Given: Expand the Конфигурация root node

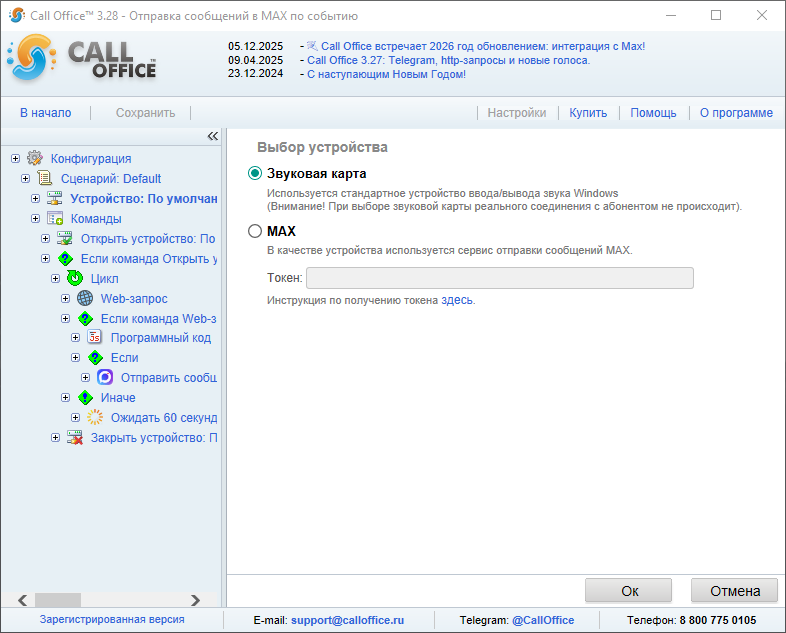Looking at the screenshot, I should coord(15,158).
